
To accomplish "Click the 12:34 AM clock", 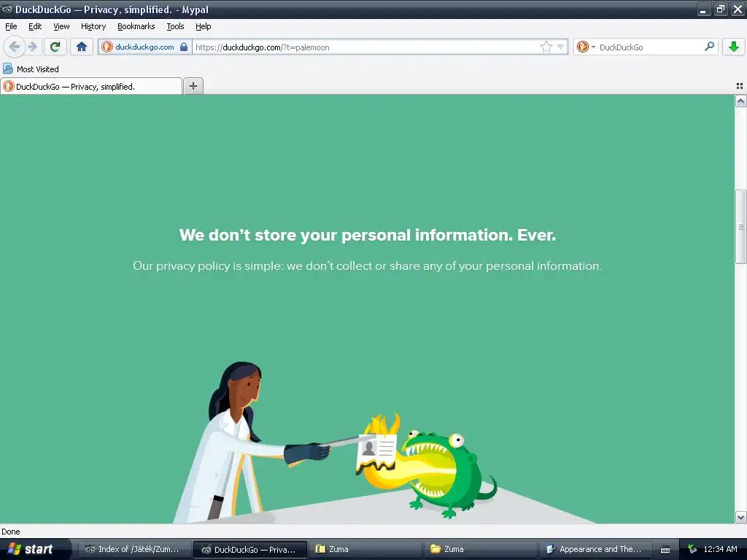I will tap(720, 549).
